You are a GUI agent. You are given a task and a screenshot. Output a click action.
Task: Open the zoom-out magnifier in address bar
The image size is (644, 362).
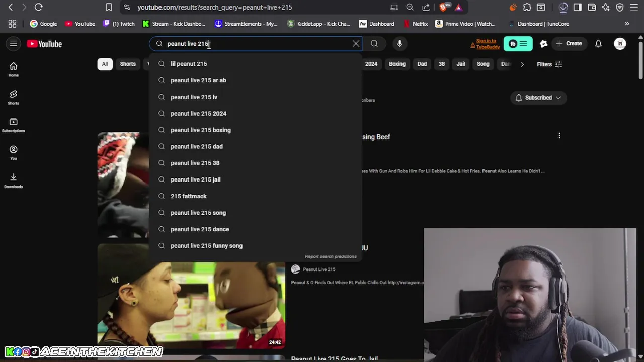(410, 7)
